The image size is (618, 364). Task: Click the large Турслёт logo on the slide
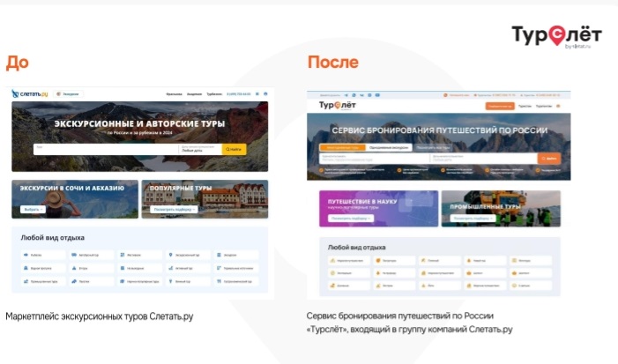click(556, 36)
